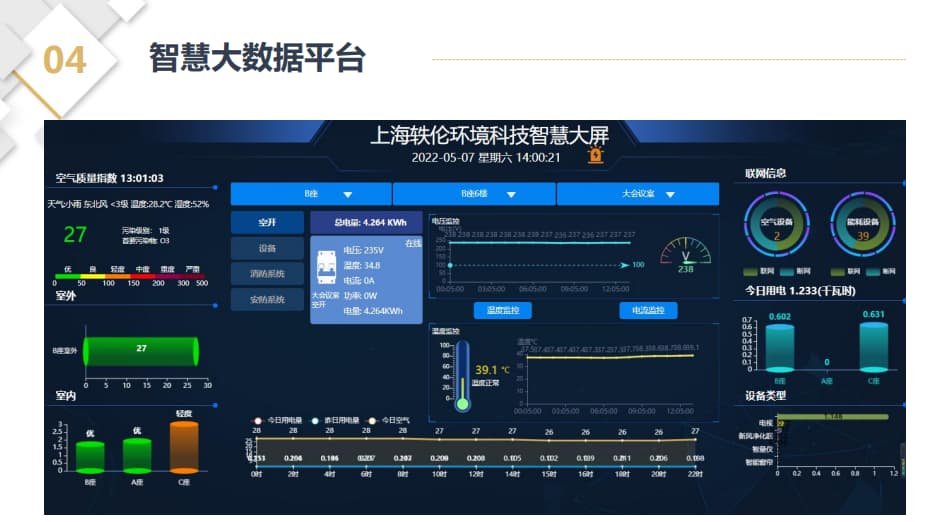Click the 在线 status label
This screenshot has height=522, width=944.
pos(413,243)
